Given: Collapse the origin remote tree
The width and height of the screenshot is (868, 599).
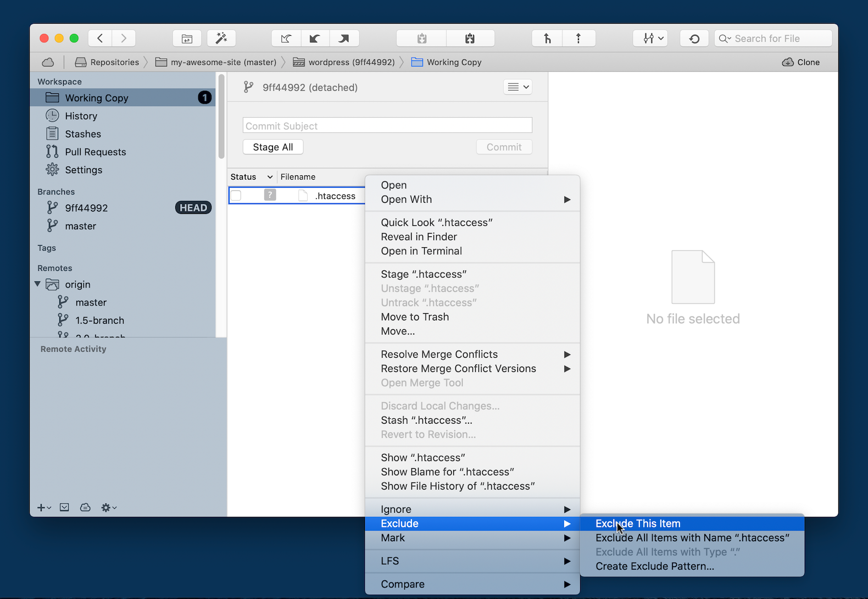Looking at the screenshot, I should coord(37,284).
